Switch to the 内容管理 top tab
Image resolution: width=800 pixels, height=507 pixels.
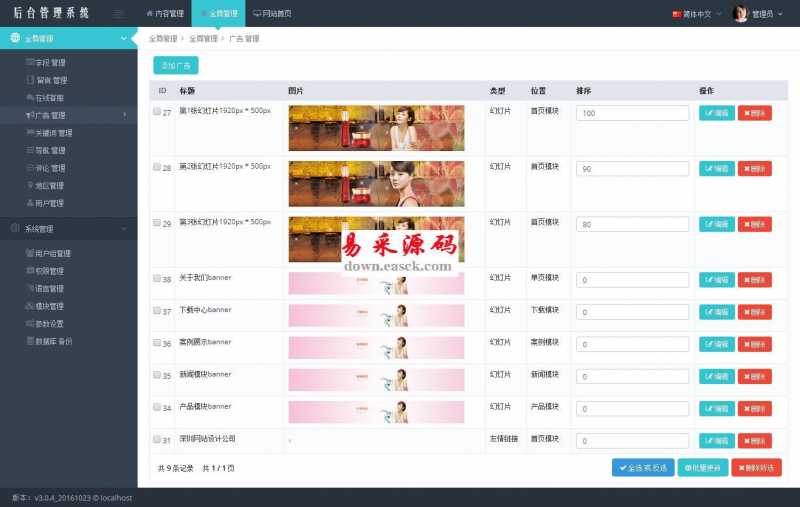pyautogui.click(x=165, y=14)
